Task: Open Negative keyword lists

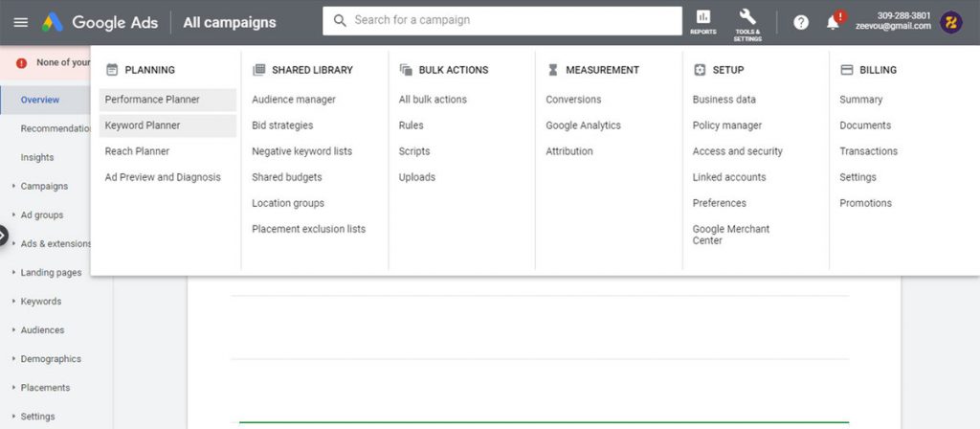Action: click(x=301, y=151)
